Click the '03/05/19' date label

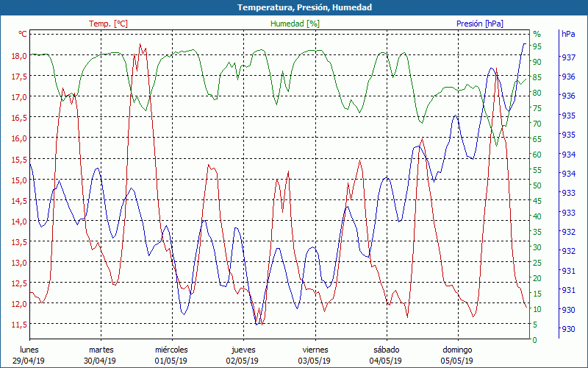point(315,361)
